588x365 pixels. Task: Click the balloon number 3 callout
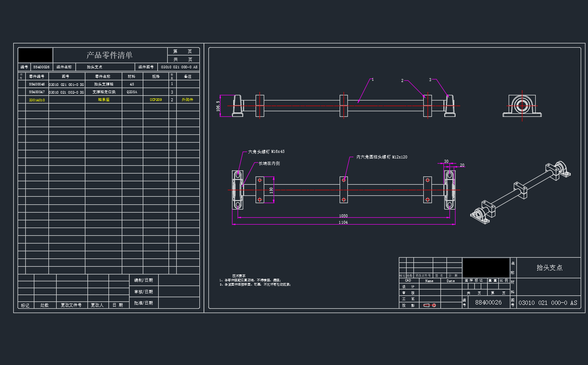coord(430,79)
